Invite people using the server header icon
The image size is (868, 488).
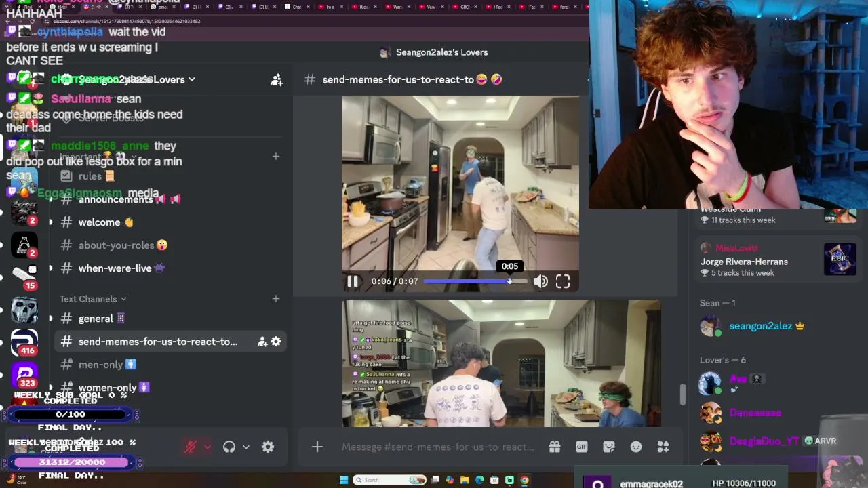click(x=277, y=80)
